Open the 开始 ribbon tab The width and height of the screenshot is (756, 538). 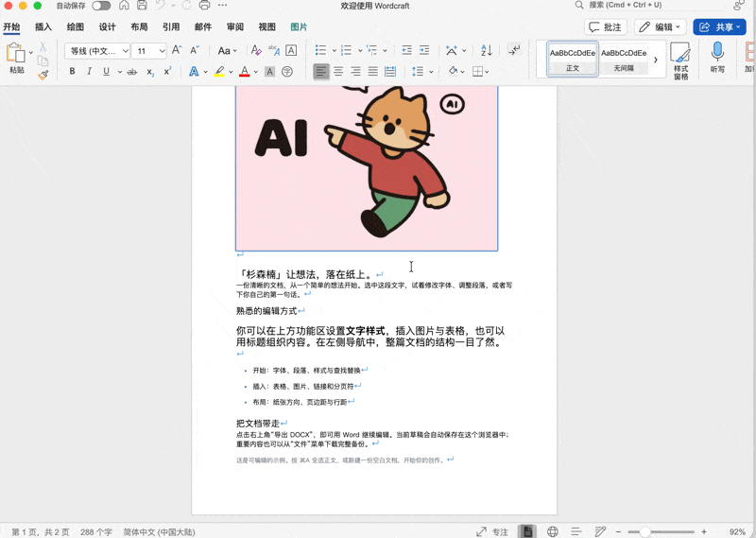click(11, 27)
